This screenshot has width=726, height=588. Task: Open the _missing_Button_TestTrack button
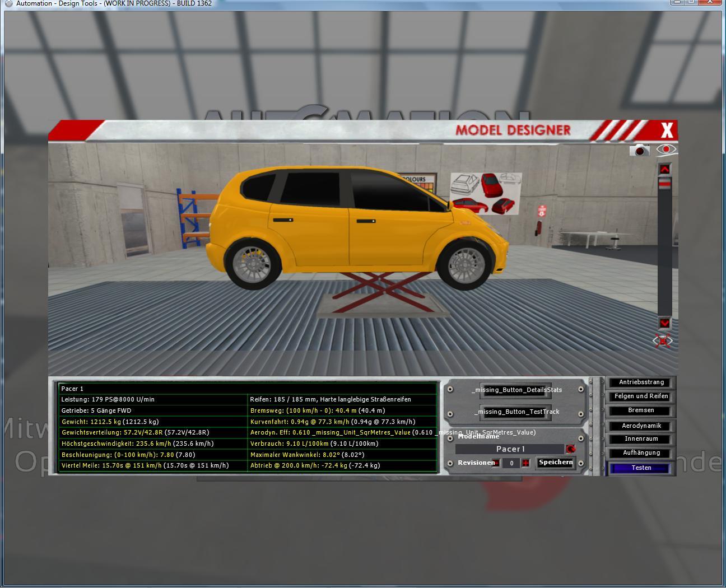click(516, 412)
